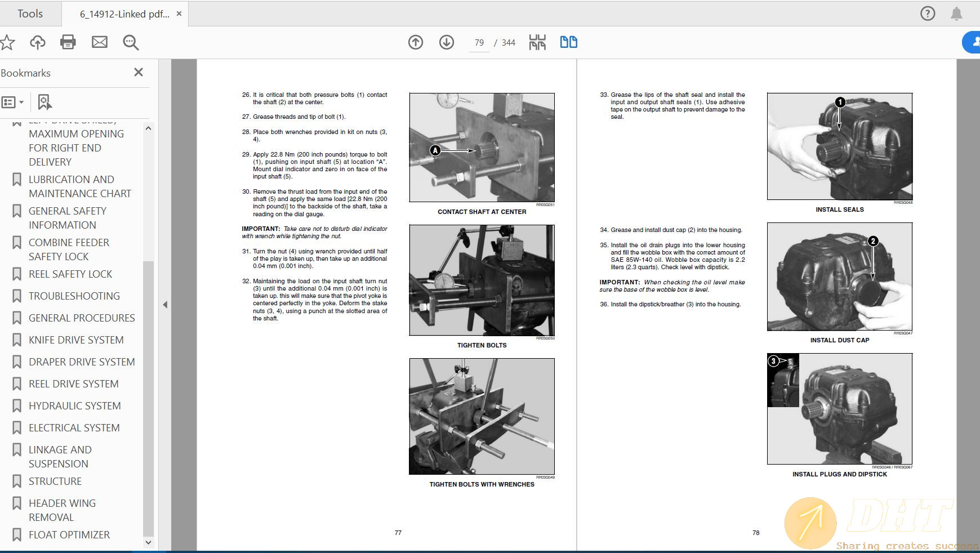Add a new bookmark with the bookmark icon
Viewport: 980px width, 553px height.
[44, 102]
